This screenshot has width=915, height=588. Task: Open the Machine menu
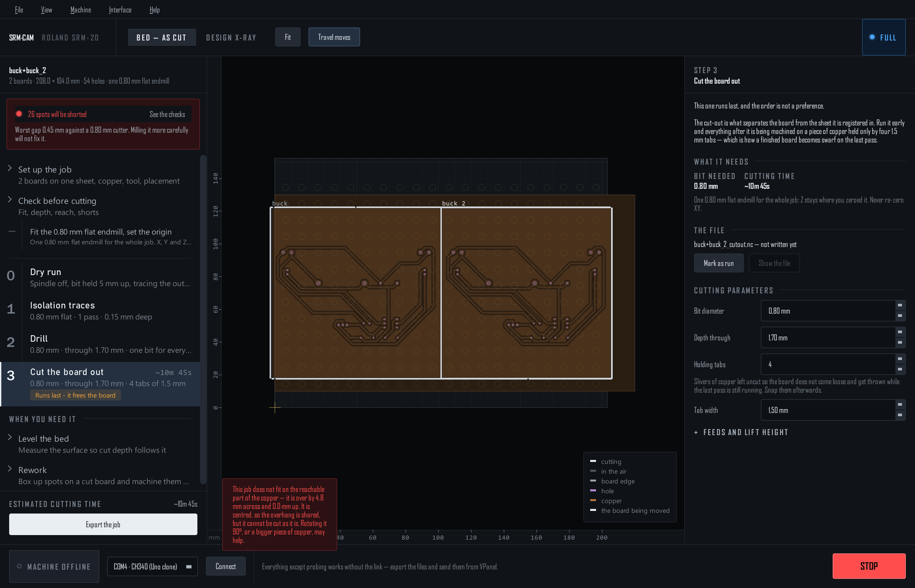point(81,9)
